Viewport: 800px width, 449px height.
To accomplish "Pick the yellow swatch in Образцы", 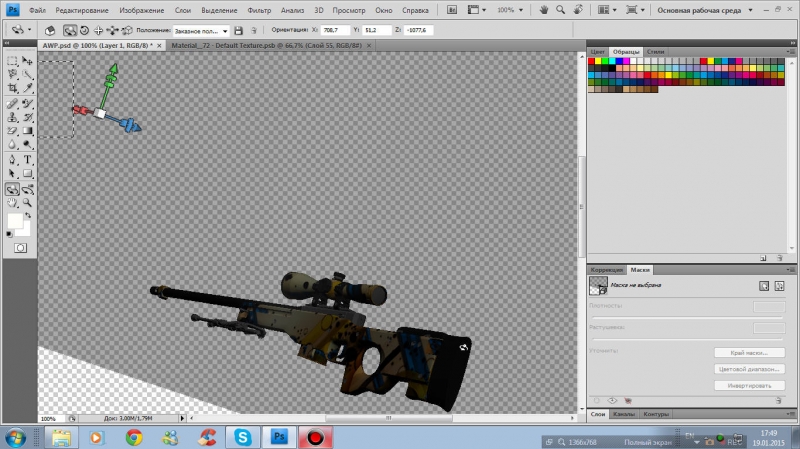I will pyautogui.click(x=598, y=61).
